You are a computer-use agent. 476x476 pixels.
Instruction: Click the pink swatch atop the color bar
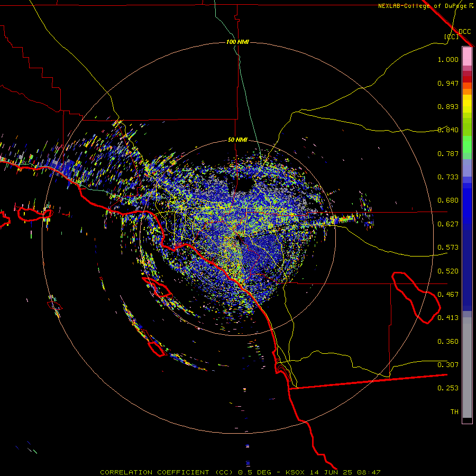467,57
